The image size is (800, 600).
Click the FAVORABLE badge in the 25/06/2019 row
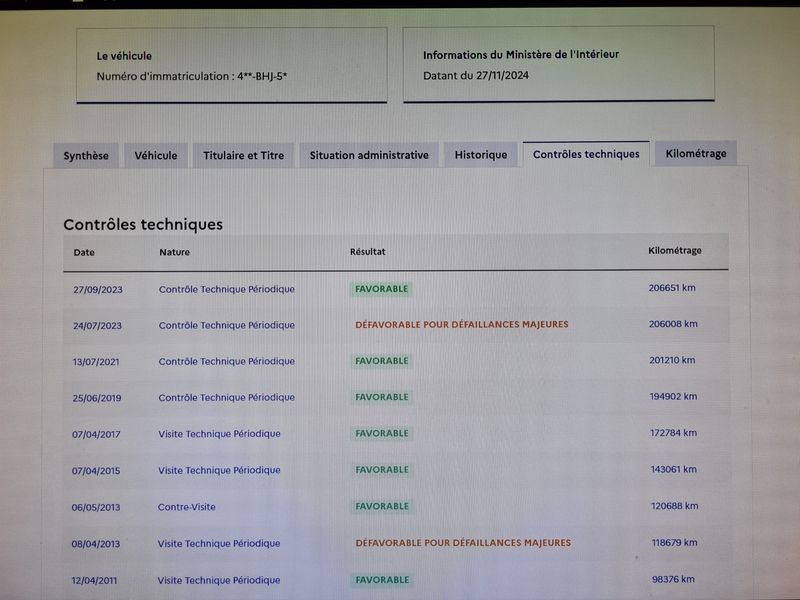pos(382,397)
